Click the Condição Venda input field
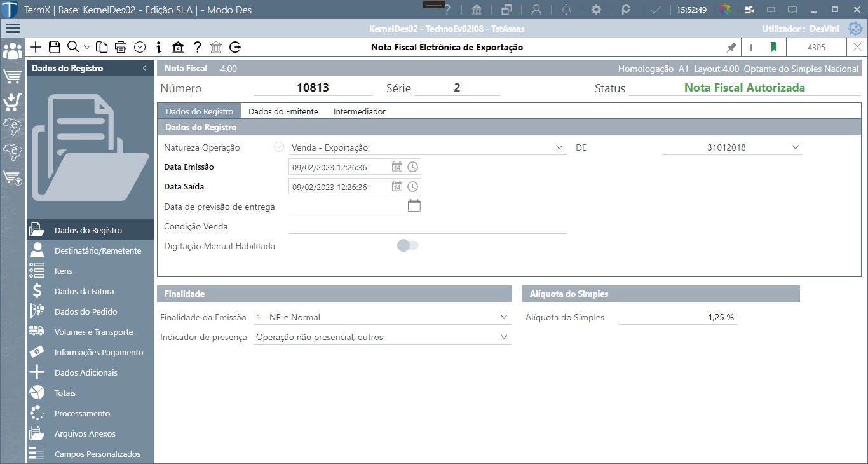 428,226
